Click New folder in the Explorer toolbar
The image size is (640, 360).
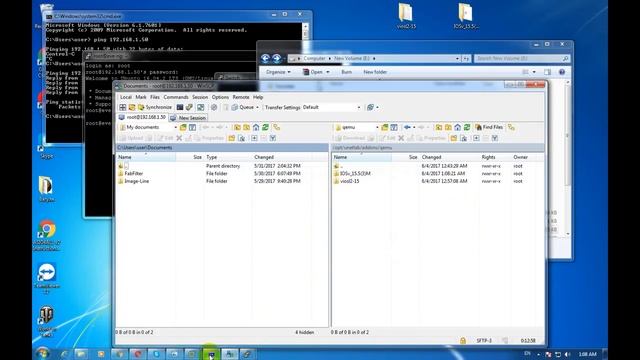(x=375, y=72)
